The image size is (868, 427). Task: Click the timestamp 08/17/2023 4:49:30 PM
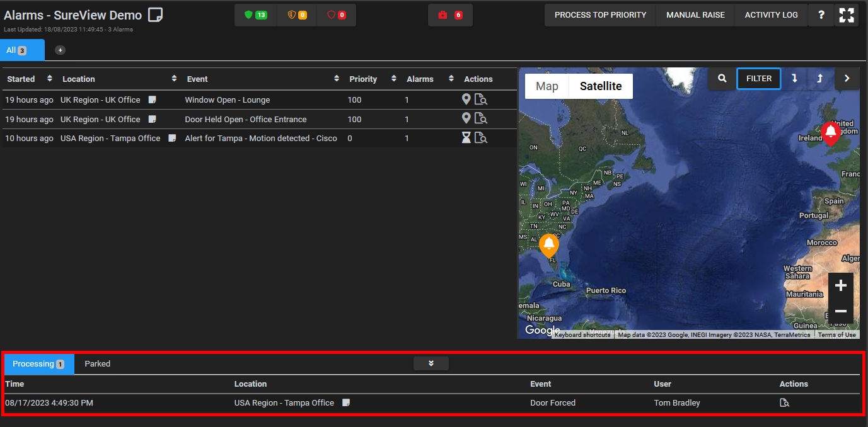[x=49, y=403]
